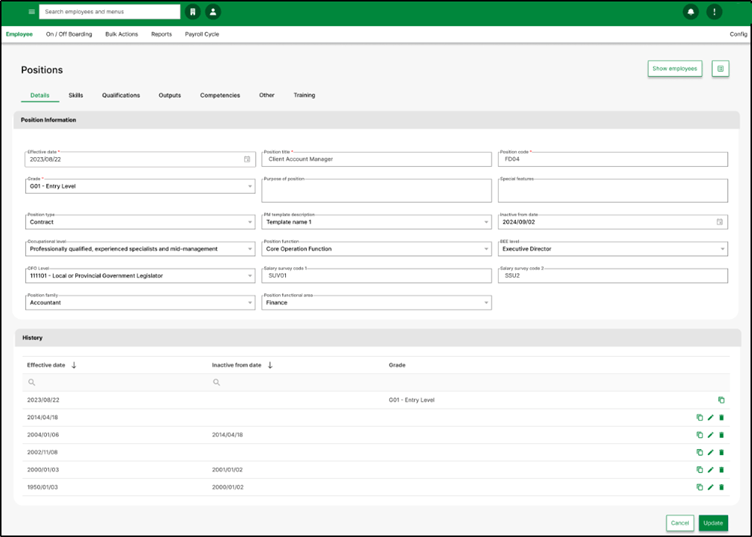Open the Bulk Actions menu

122,34
